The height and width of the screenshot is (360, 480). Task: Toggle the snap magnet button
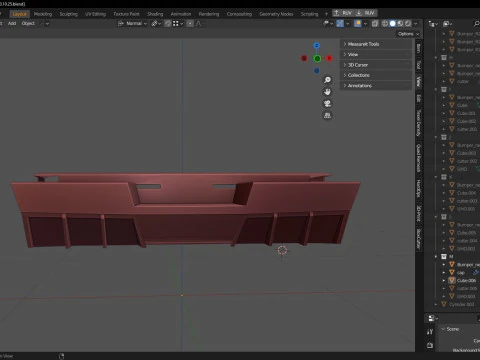pos(168,23)
